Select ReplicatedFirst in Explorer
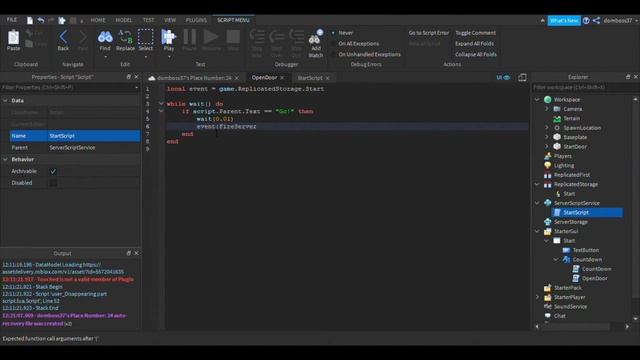This screenshot has height=360, width=640. (572, 175)
